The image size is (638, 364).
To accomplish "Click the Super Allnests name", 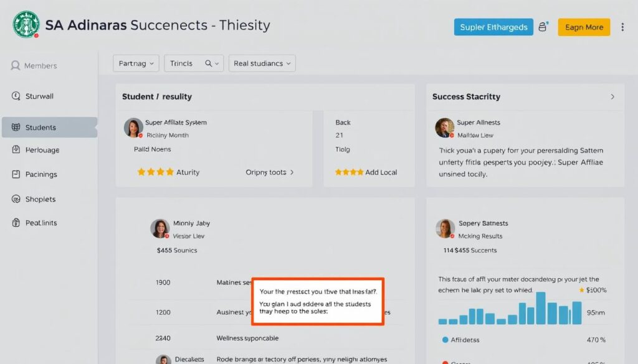I will tap(478, 123).
